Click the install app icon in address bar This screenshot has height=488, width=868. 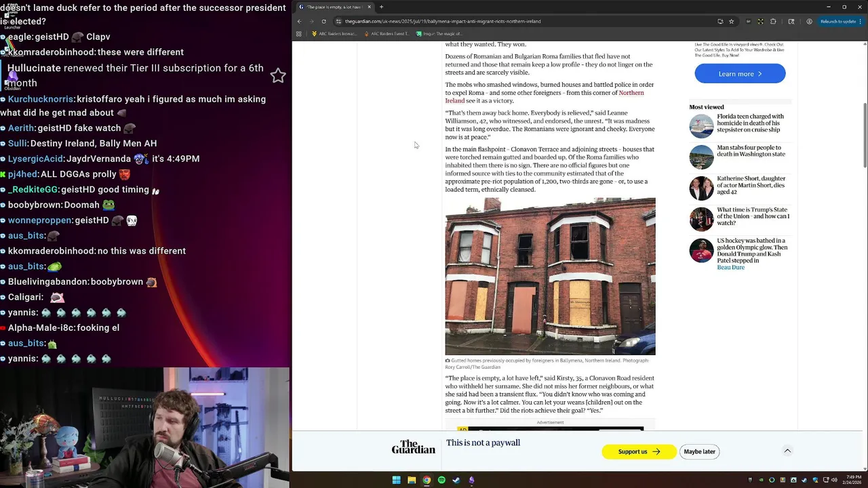click(720, 21)
